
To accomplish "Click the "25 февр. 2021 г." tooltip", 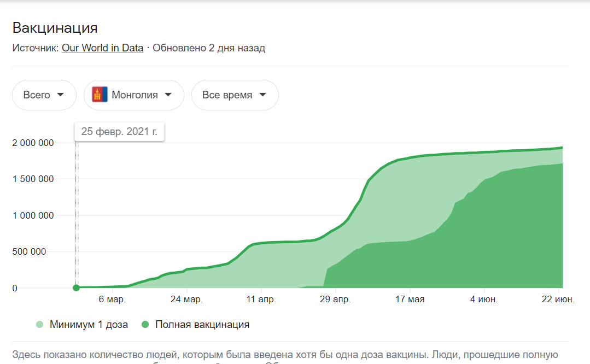I will 119,132.
